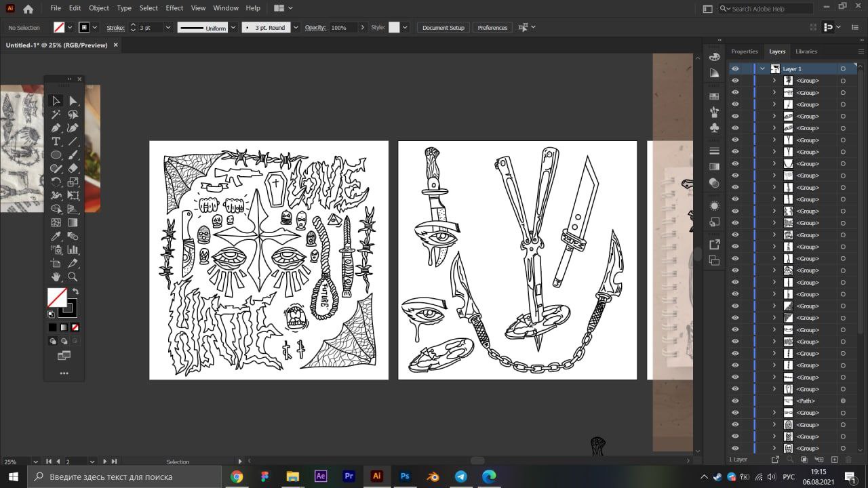Click the Preferences button
This screenshot has height=488, width=868.
click(x=492, y=28)
